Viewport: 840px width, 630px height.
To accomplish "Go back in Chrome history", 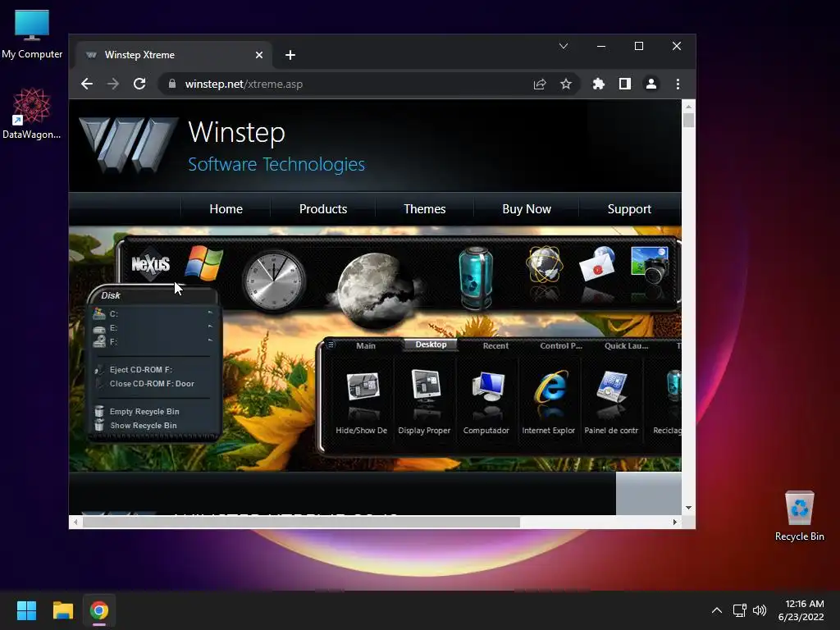I will (x=87, y=84).
